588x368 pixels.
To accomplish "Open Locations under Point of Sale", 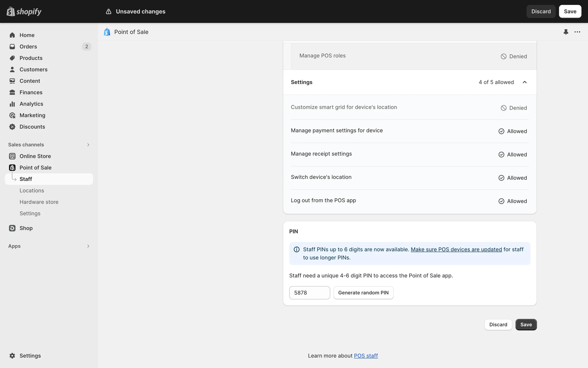I will point(32,190).
